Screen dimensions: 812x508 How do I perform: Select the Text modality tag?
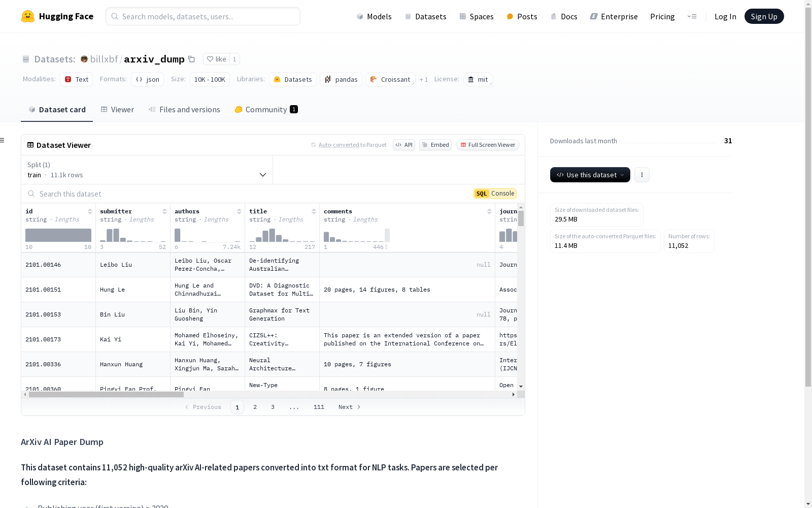click(77, 79)
